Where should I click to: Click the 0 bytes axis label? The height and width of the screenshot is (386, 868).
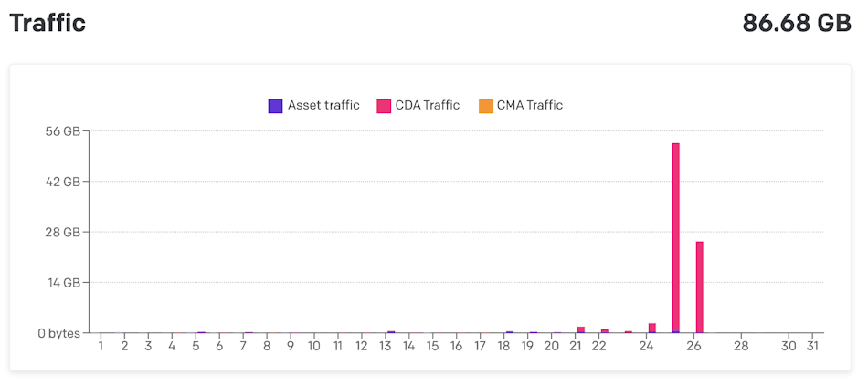(x=59, y=333)
